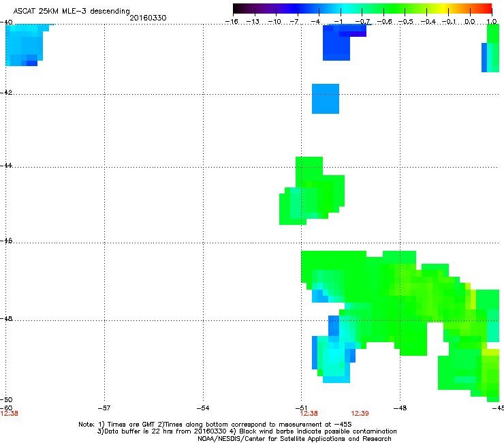Click the rainbow color scale bar
The image size is (504, 443).
click(362, 9)
